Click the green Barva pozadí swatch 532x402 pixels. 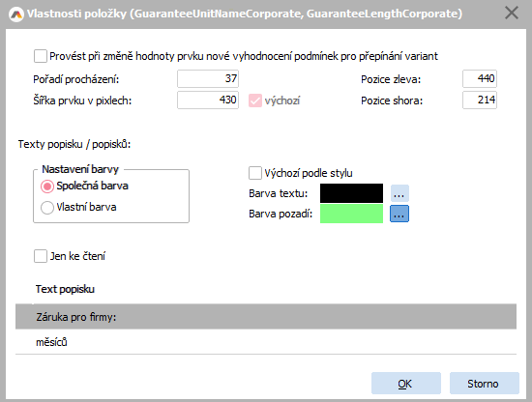(x=351, y=214)
